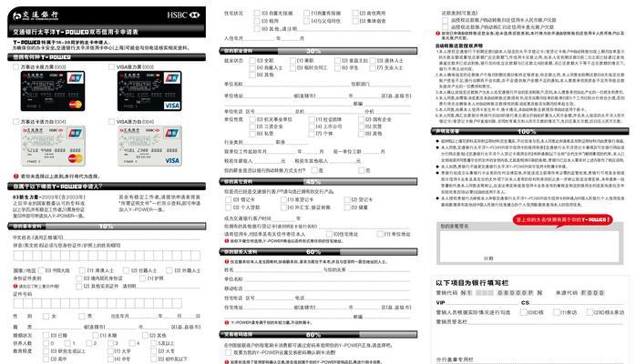Tick the [2] 国有企业 checkbox
Screen dimensions: 636x364
(362, 119)
